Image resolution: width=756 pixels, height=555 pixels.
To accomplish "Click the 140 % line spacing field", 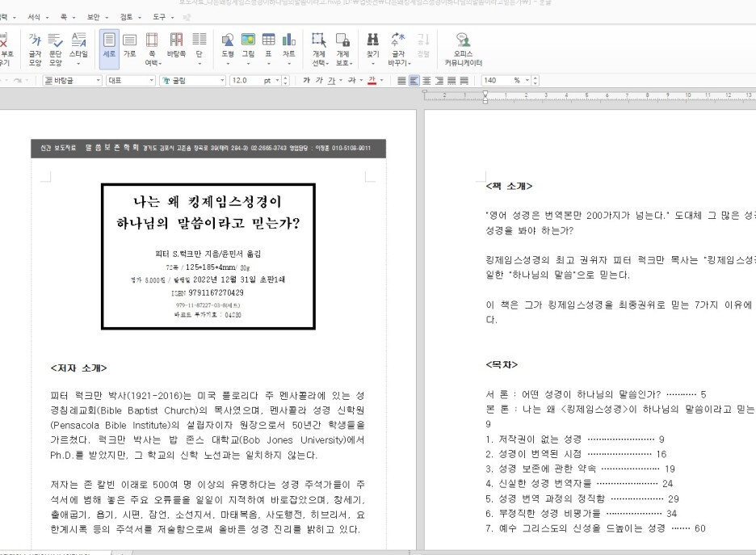I will [x=497, y=81].
